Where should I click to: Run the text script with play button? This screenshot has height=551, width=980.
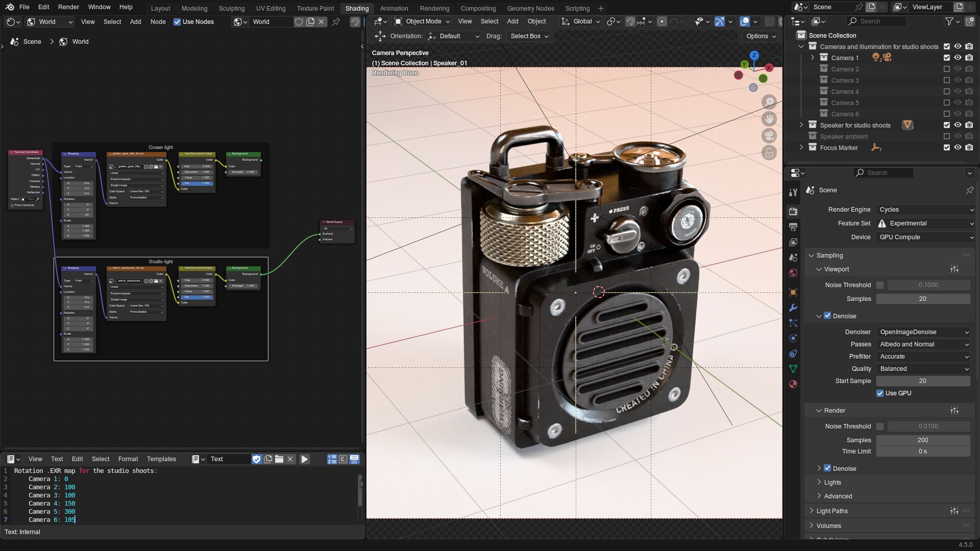click(x=304, y=459)
